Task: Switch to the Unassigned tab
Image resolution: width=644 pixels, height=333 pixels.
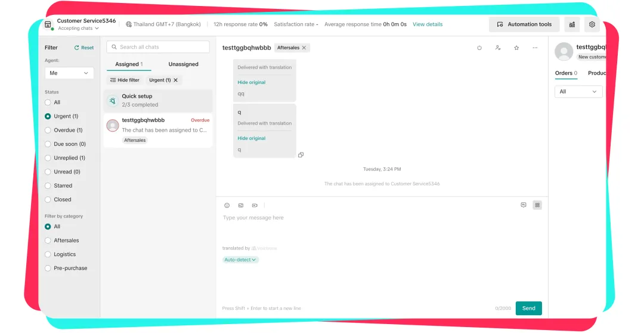Action: coord(183,64)
